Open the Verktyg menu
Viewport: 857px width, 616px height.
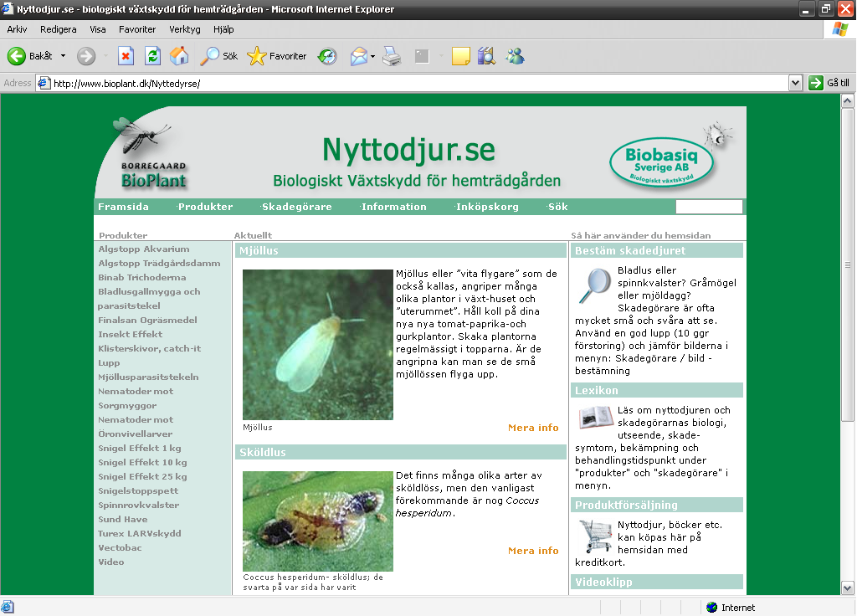tap(185, 29)
